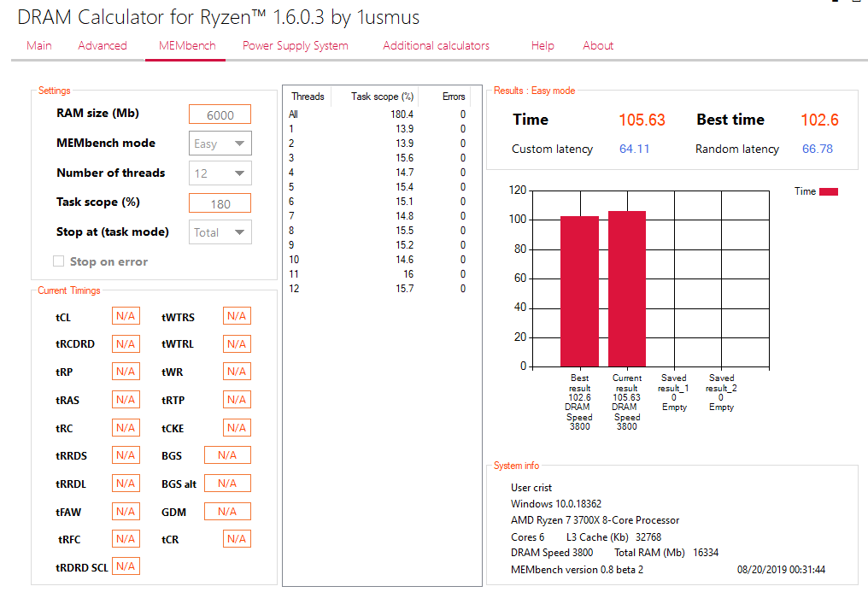The image size is (868, 598).
Task: Click the tWTRS timing value box
Action: coord(237,315)
